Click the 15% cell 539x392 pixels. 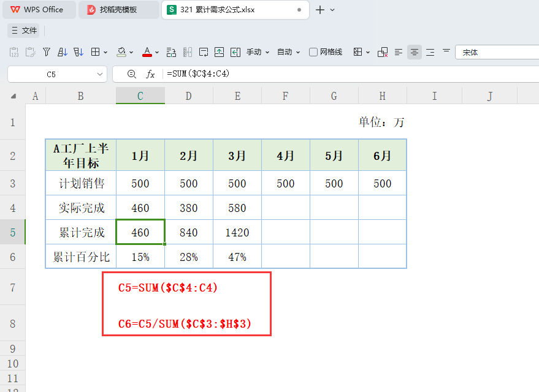[140, 257]
